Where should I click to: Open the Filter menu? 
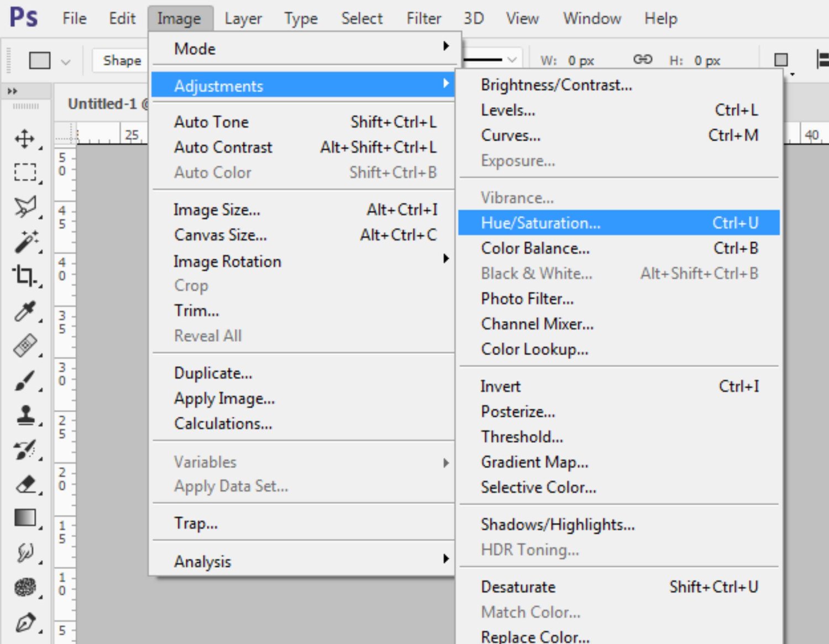pos(423,18)
